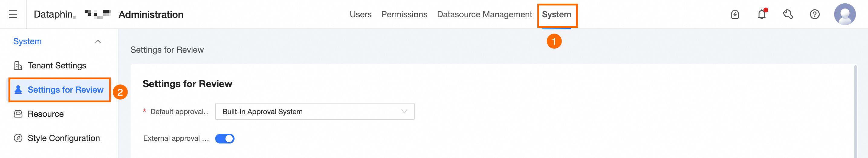Switch to the Permissions tab
Viewport: 868px width, 158px height.
coord(404,15)
